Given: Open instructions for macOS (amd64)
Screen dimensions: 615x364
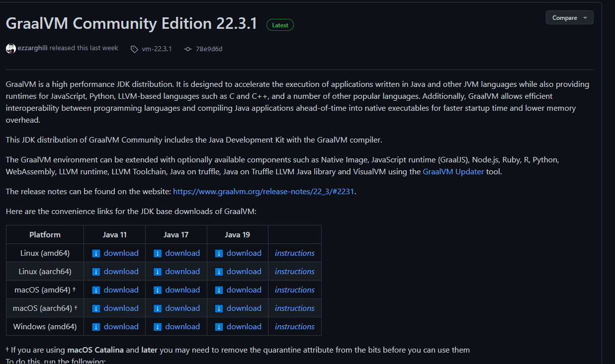Looking at the screenshot, I should click(x=295, y=290).
